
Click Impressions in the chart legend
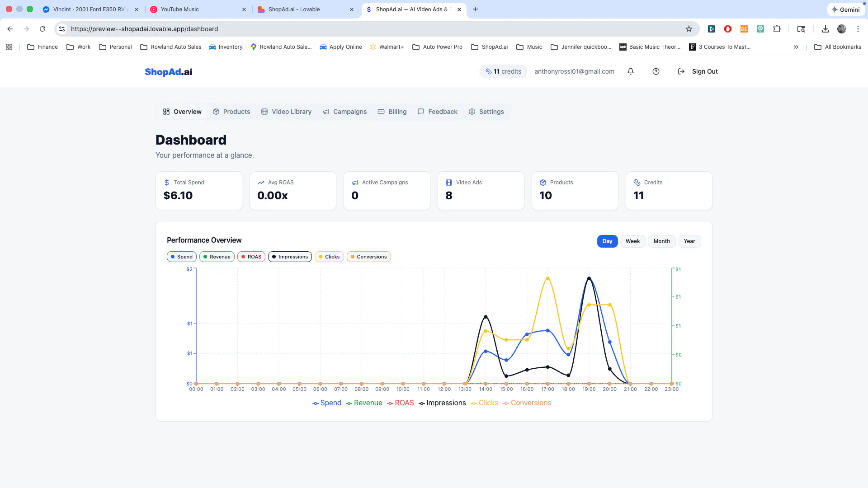click(442, 403)
